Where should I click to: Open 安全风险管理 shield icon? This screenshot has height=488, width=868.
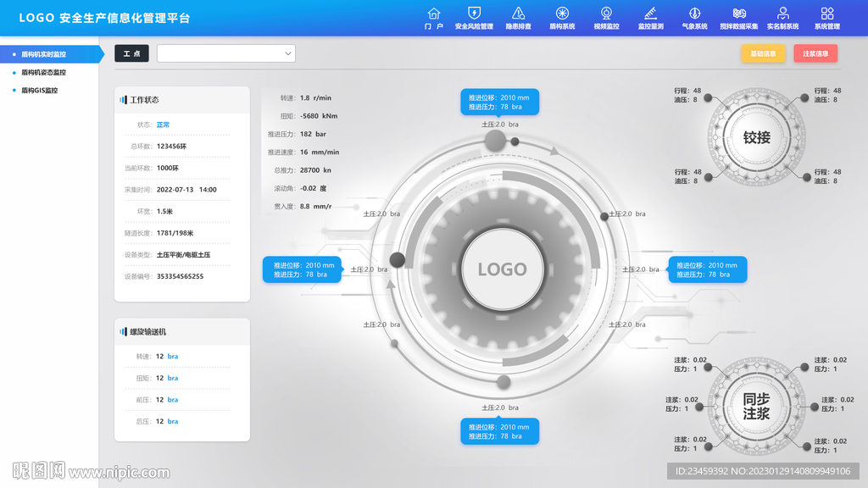[474, 14]
